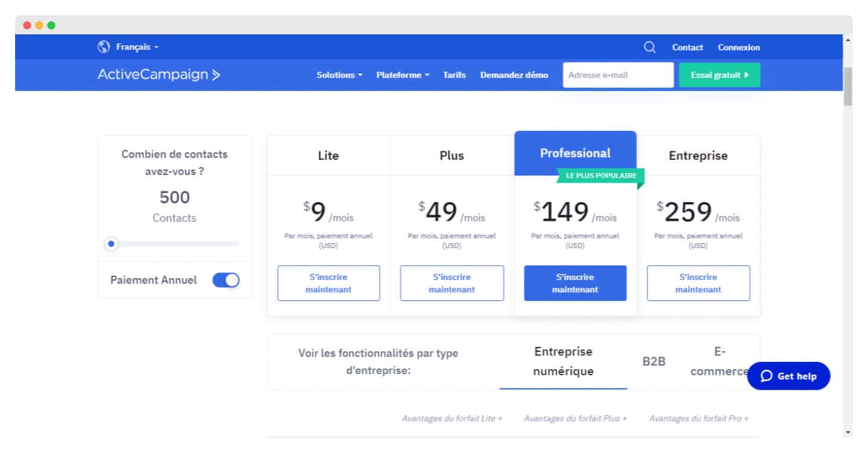The width and height of the screenshot is (868, 453).
Task: Switch to the E-commerce tab
Action: tap(719, 361)
